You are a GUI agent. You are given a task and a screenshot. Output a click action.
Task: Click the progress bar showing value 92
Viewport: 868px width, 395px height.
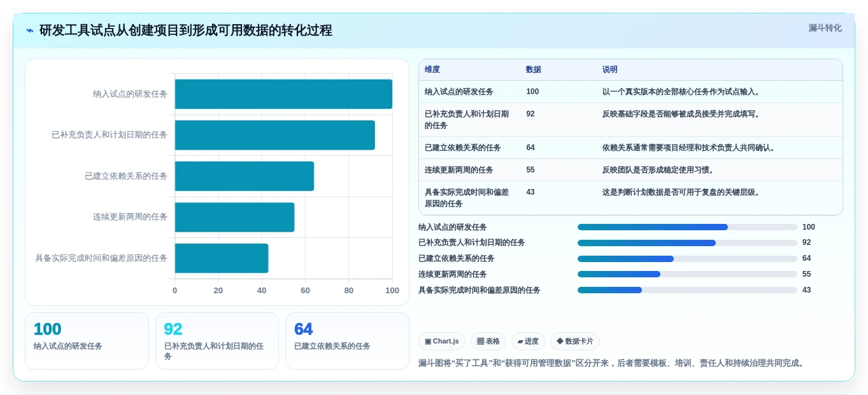click(x=687, y=243)
